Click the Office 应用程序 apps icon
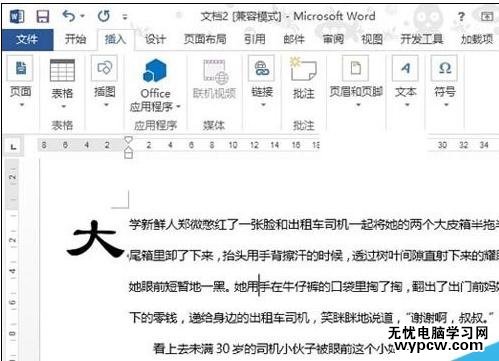Screen dimensions: 499x361 coord(155,70)
